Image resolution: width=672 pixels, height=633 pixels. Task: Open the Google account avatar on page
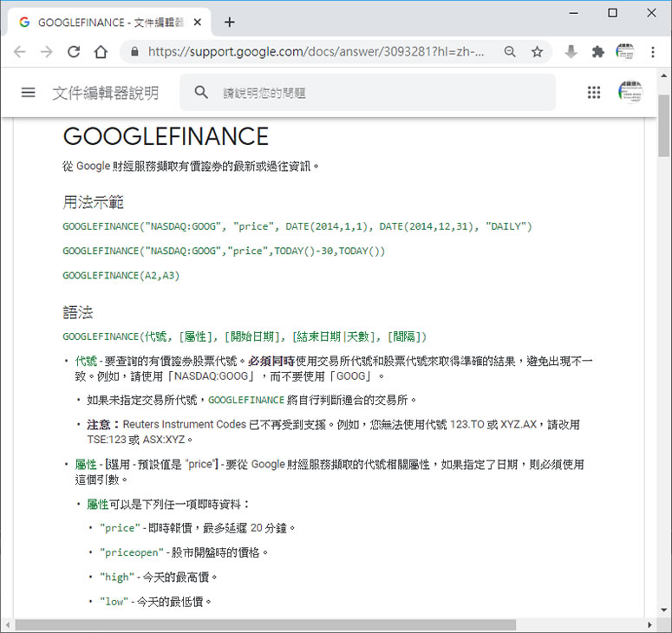point(630,92)
